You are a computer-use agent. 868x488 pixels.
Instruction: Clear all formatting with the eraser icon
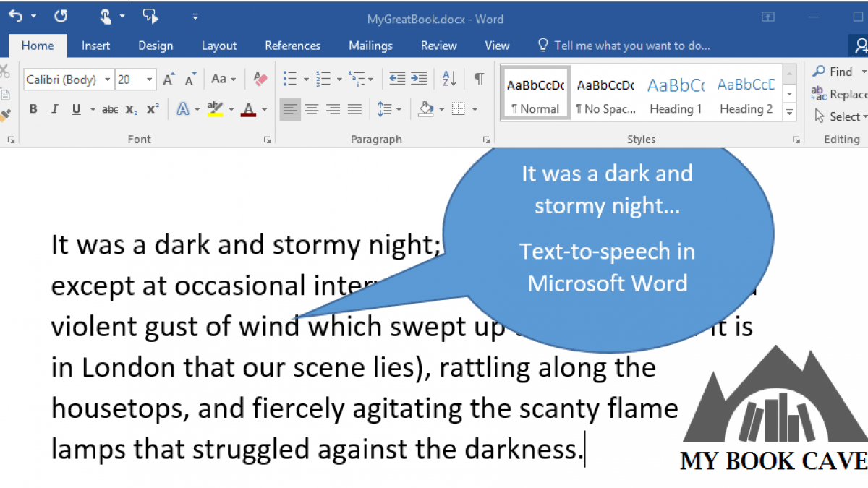point(260,79)
